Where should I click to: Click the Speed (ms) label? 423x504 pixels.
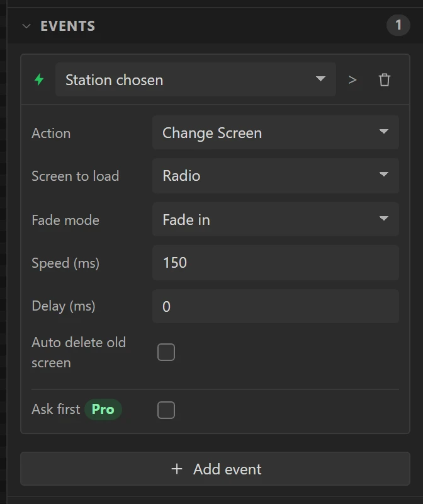(65, 263)
